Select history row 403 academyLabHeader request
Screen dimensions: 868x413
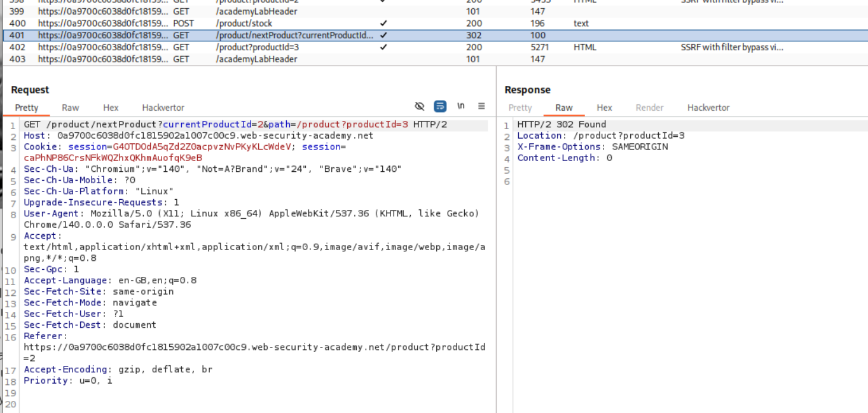tap(256, 59)
